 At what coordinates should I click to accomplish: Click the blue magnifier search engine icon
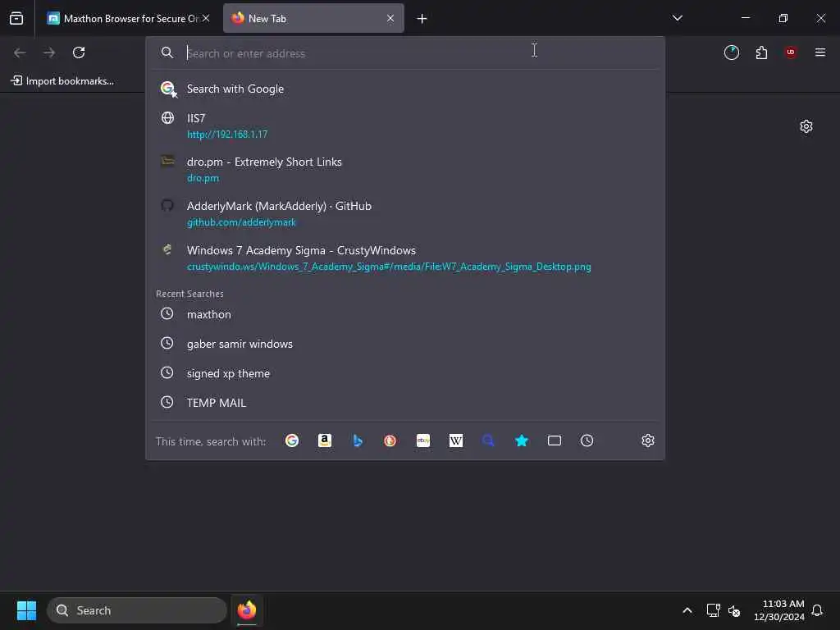point(489,441)
